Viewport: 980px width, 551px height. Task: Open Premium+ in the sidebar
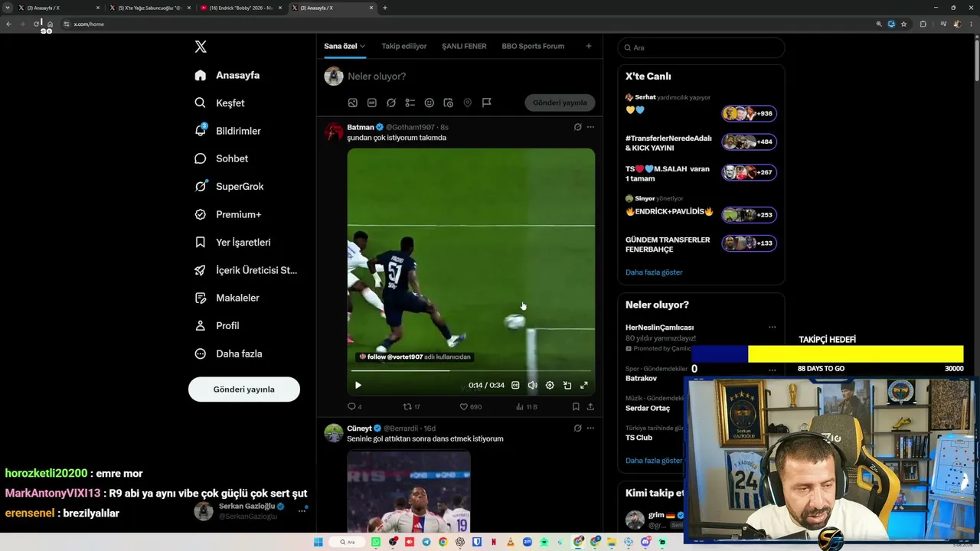(x=228, y=214)
